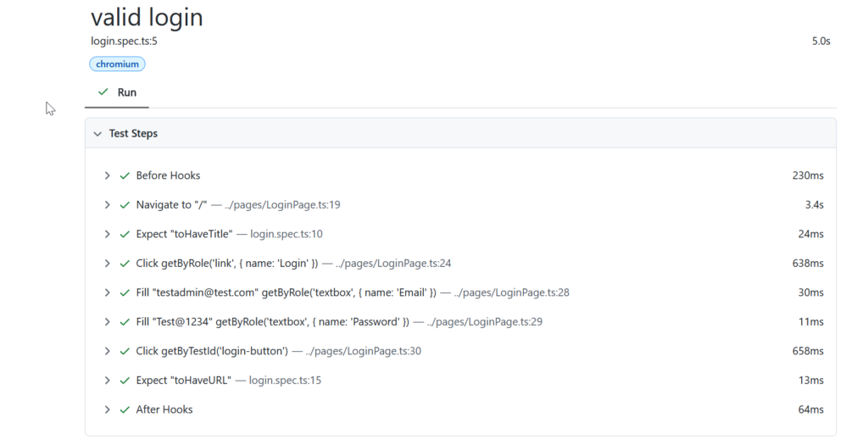Click the pass checkmark for Expect "toHaveTitle"
The height and width of the screenshot is (445, 868).
coord(125,234)
